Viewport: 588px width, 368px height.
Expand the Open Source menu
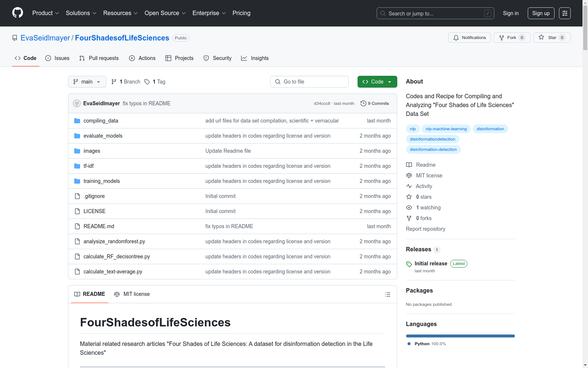click(x=165, y=13)
